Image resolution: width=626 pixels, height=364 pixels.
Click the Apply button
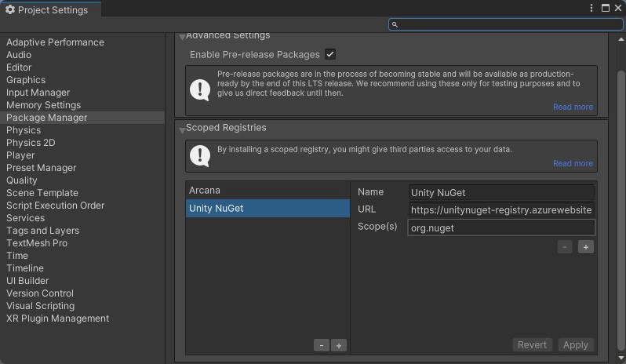(x=576, y=345)
